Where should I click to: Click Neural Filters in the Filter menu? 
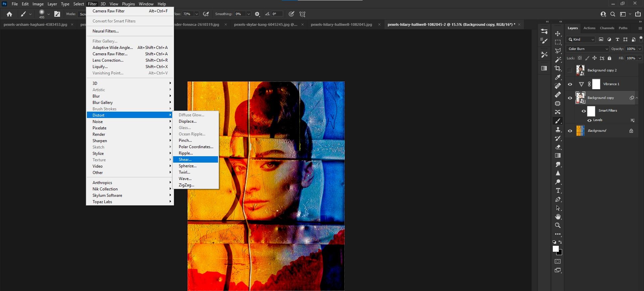[x=106, y=31]
